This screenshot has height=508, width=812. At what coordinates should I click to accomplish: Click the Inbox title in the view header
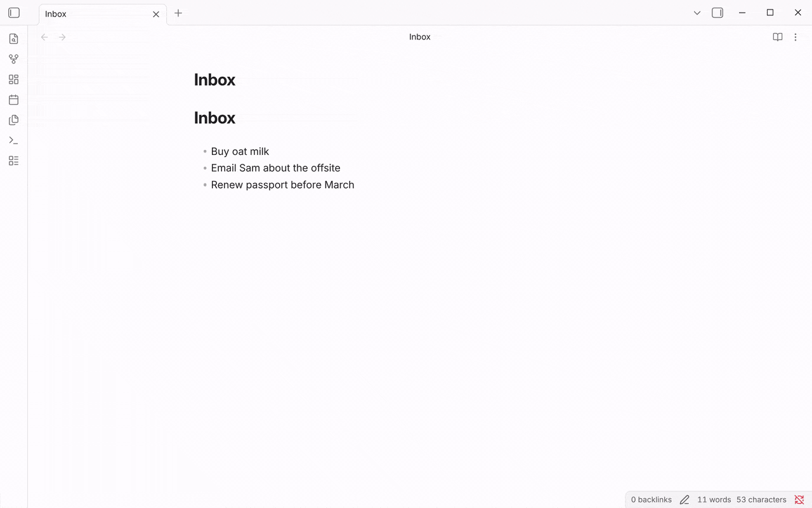(x=420, y=37)
